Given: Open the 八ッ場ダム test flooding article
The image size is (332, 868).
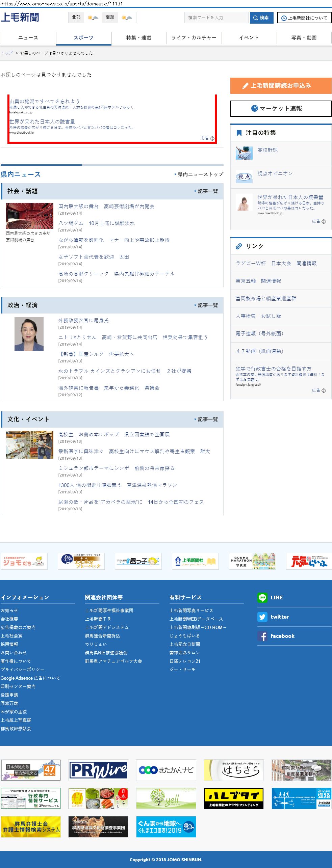Looking at the screenshot, I should pos(96,223).
